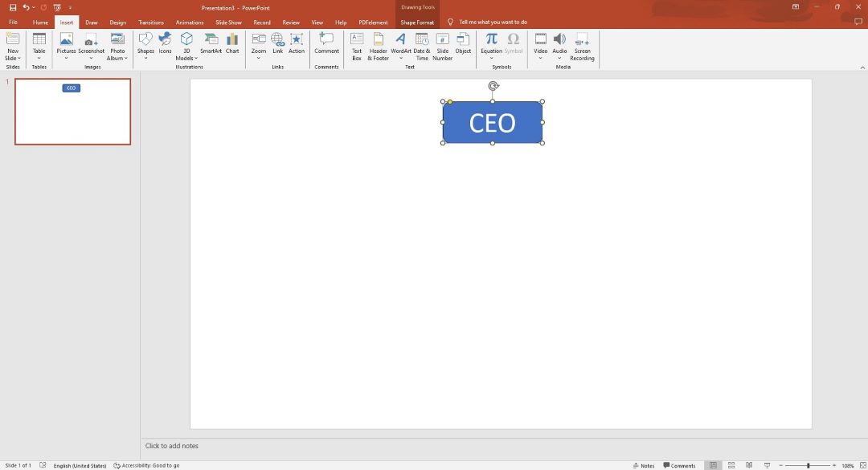Screen dimensions: 868x470
Task: Switch to the PDFelement tab
Action: coord(373,22)
